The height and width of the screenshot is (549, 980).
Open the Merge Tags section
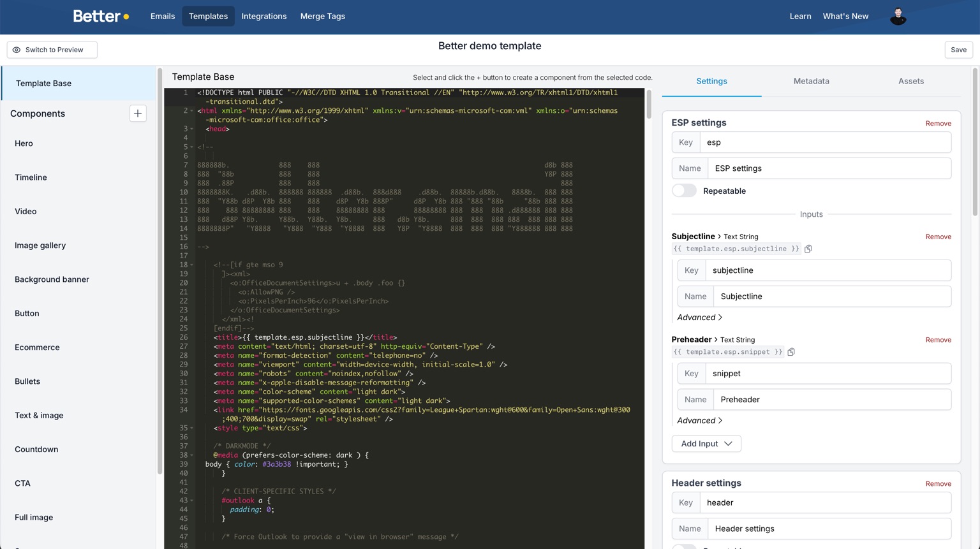click(322, 16)
